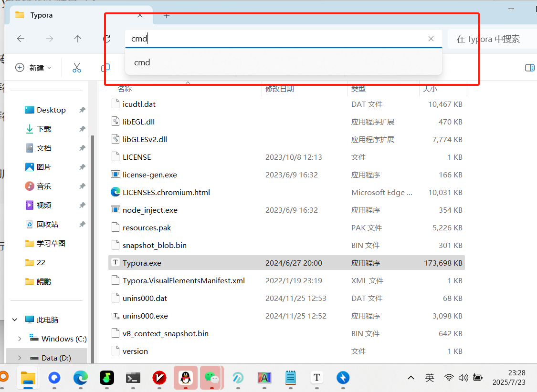Go forward with the right arrow
Image resolution: width=537 pixels, height=392 pixels.
click(49, 39)
